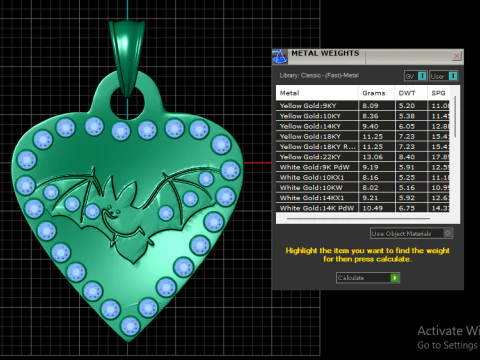The width and height of the screenshot is (480, 360).
Task: Select the White Gold:10KX1 row
Action: [363, 177]
